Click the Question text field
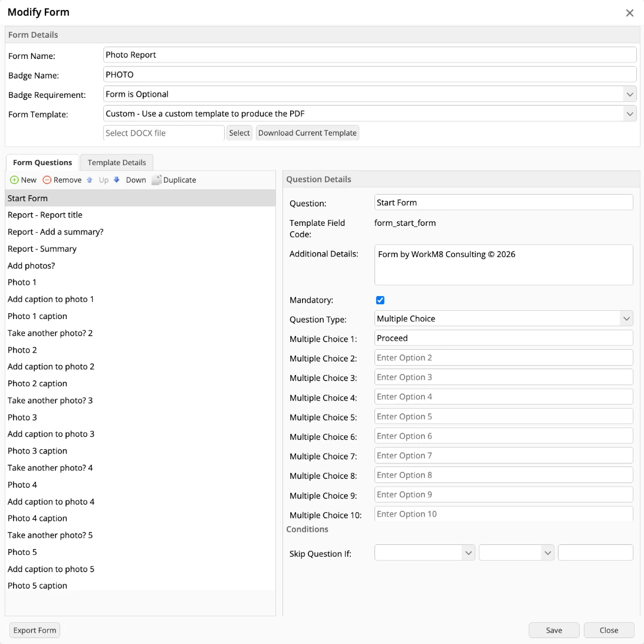Screen dimensions: 644x644 [x=504, y=202]
